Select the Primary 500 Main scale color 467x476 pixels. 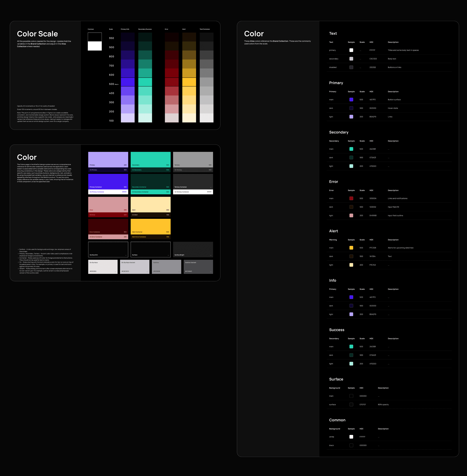coord(128,82)
